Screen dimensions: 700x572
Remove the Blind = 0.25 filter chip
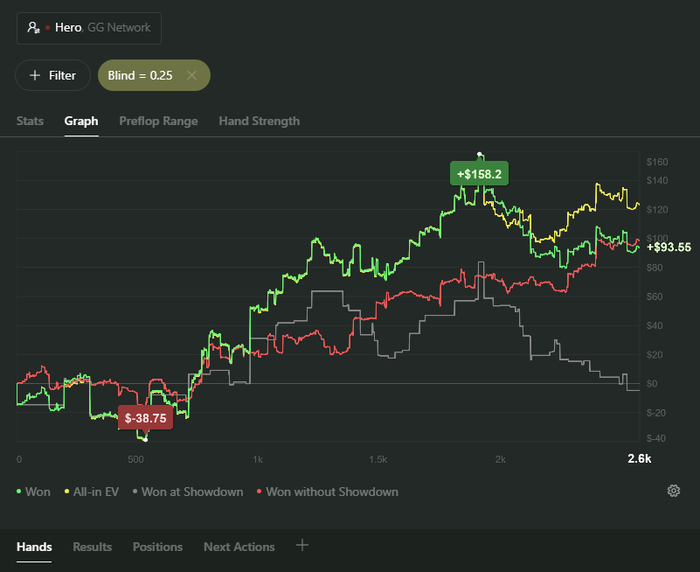tap(191, 75)
